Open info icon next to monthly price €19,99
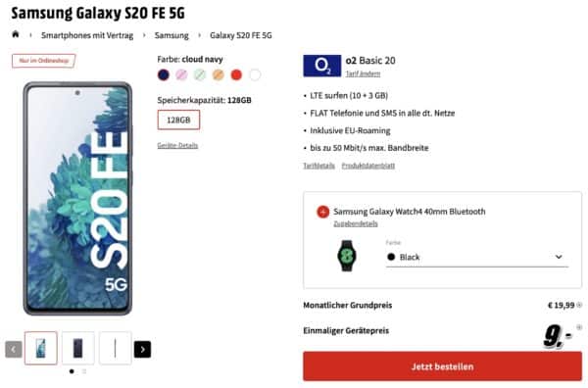 pyautogui.click(x=579, y=305)
